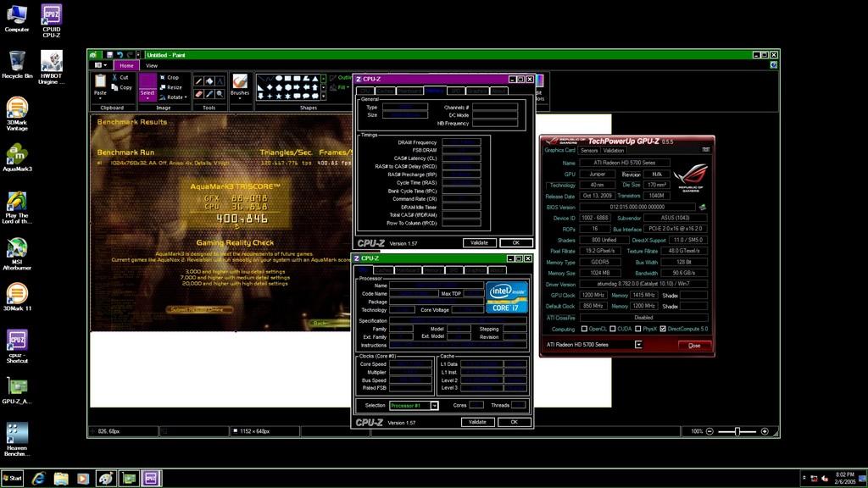Open Sensors tab in GPU-Z
The width and height of the screenshot is (868, 488).
coord(589,151)
